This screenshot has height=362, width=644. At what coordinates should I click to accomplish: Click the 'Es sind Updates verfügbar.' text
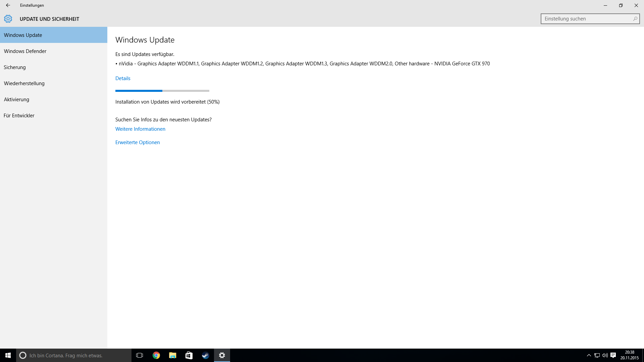(x=145, y=54)
